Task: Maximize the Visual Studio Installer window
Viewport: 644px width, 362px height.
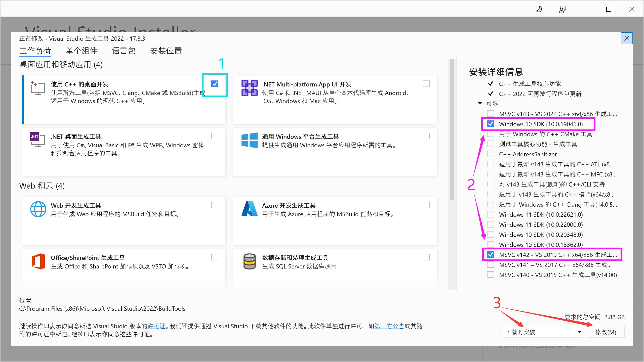Action: [x=609, y=9]
